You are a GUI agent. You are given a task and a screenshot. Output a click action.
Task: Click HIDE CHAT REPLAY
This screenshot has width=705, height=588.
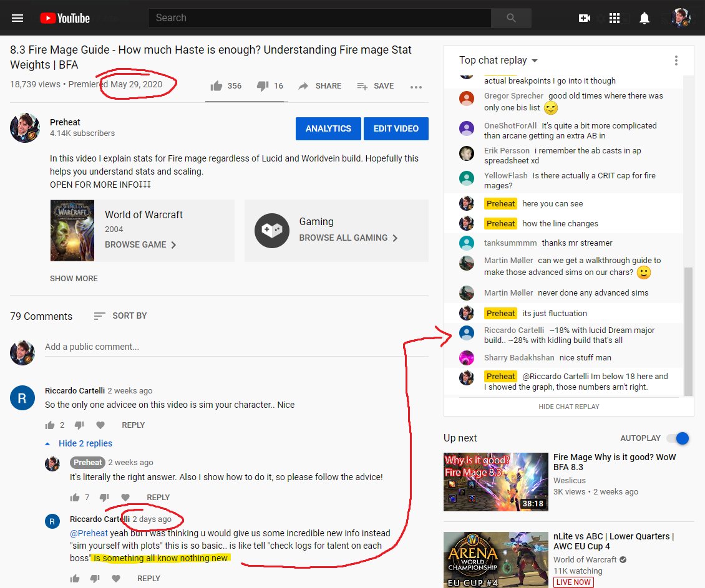(x=569, y=407)
